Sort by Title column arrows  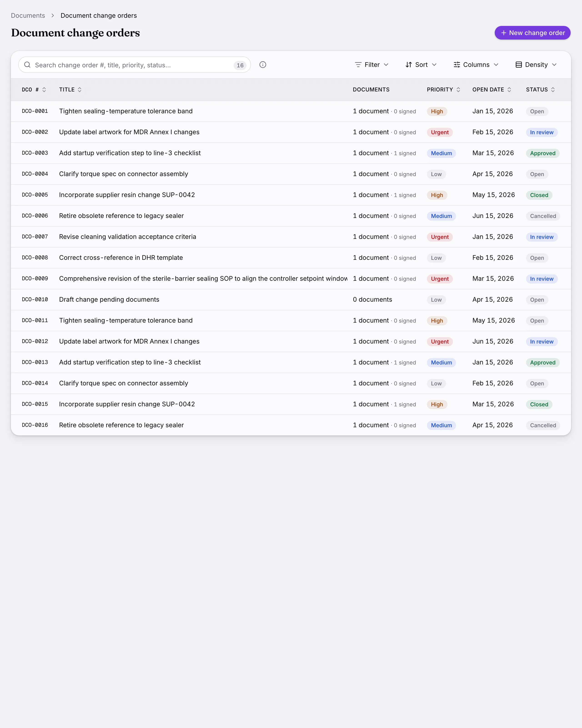point(80,89)
